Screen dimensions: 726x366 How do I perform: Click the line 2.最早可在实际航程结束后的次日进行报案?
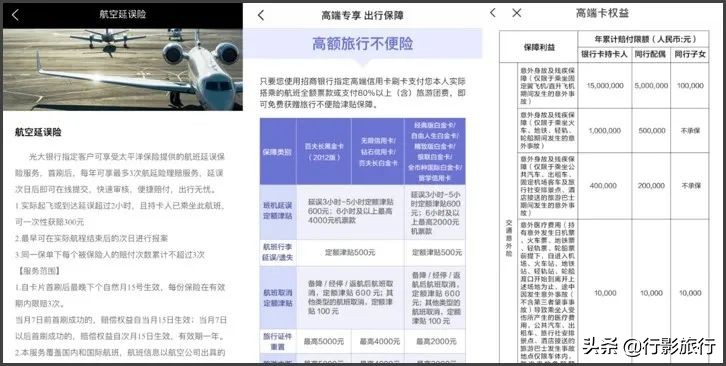(x=91, y=238)
